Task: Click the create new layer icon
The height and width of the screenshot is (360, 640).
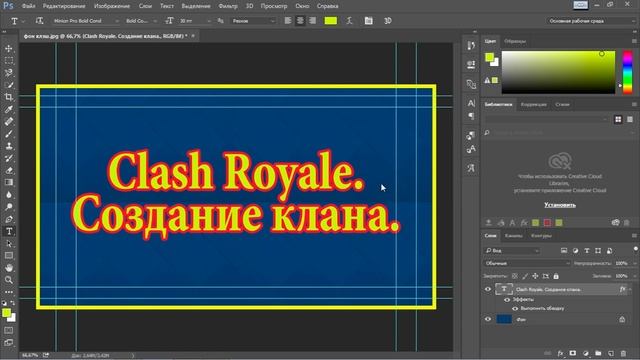Action: pyautogui.click(x=611, y=353)
